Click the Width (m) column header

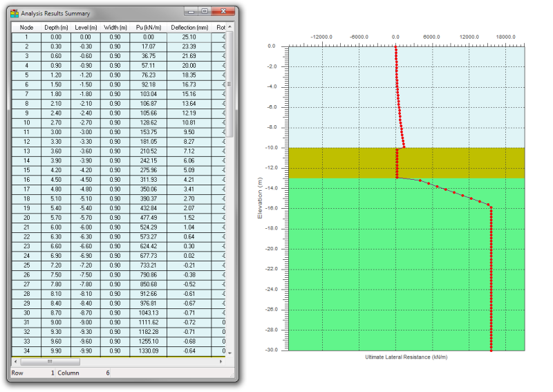115,28
